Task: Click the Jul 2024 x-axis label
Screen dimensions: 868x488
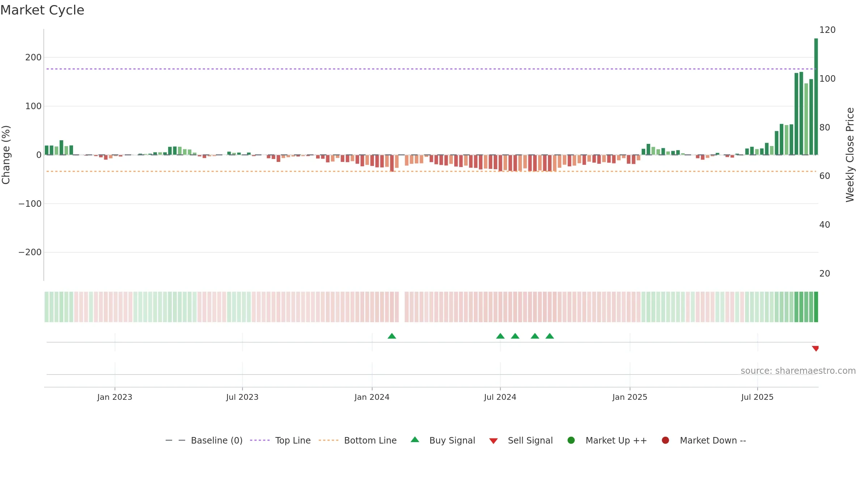Action: pos(500,397)
